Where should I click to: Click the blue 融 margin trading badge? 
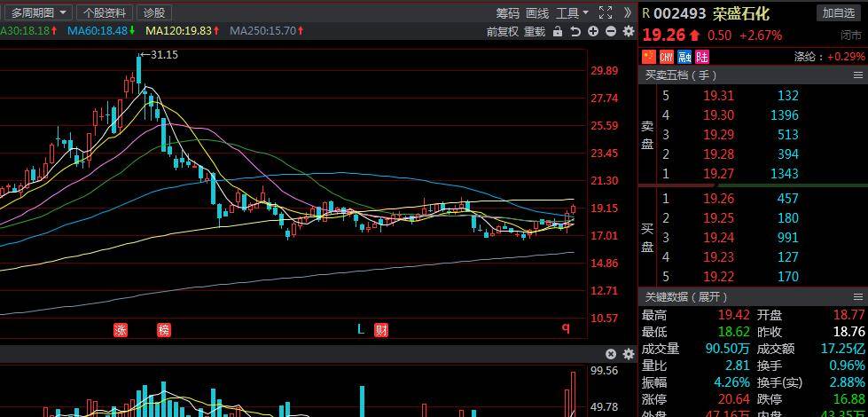pyautogui.click(x=684, y=57)
